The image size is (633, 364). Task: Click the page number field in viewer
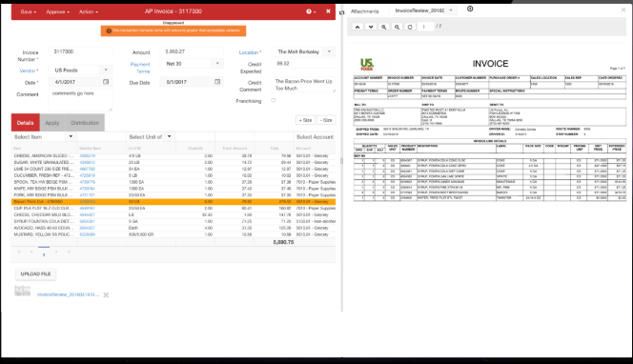[x=426, y=27]
